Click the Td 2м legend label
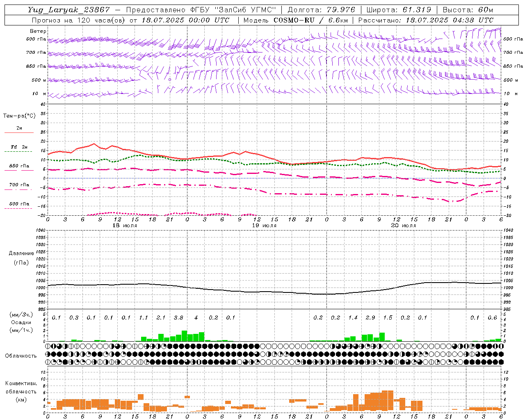525x420 pixels. point(19,147)
